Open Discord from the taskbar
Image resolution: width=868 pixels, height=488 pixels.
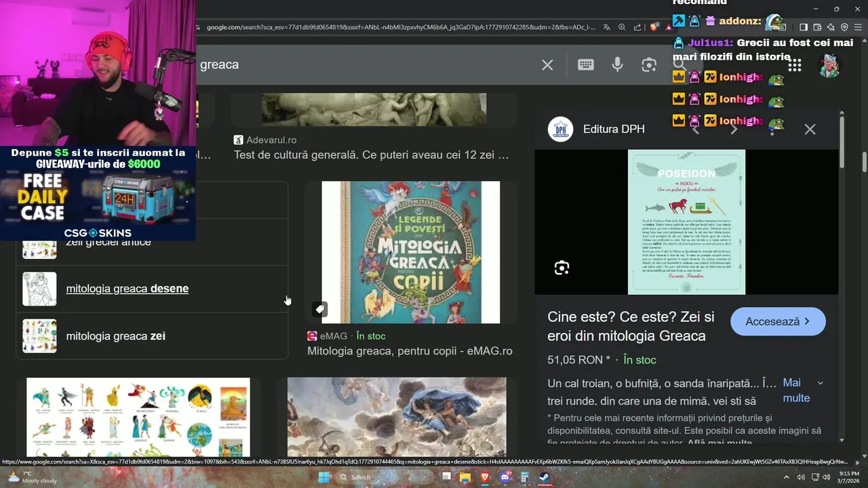(505, 477)
